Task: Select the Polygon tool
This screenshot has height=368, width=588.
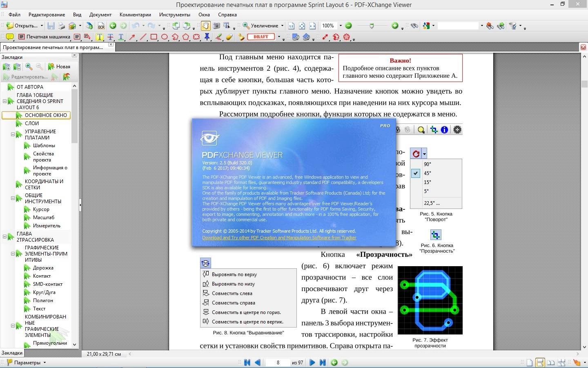Action: point(186,37)
